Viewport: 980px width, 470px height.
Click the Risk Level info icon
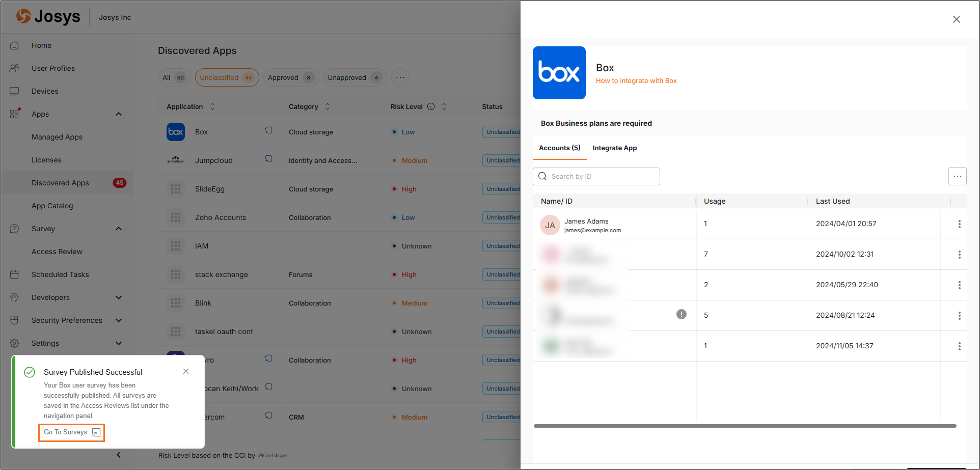pyautogui.click(x=431, y=106)
